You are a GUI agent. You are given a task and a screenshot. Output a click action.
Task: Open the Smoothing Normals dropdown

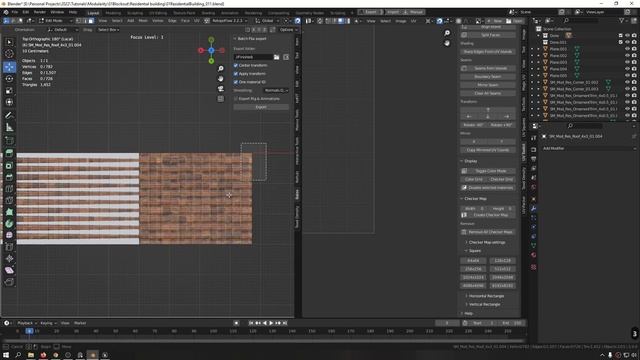pyautogui.click(x=276, y=91)
